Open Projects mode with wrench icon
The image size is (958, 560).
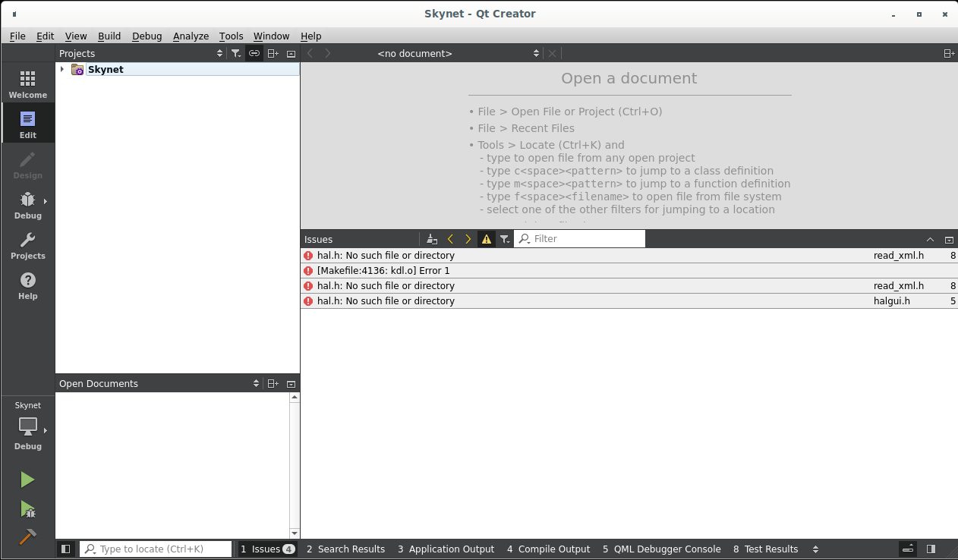click(x=28, y=244)
